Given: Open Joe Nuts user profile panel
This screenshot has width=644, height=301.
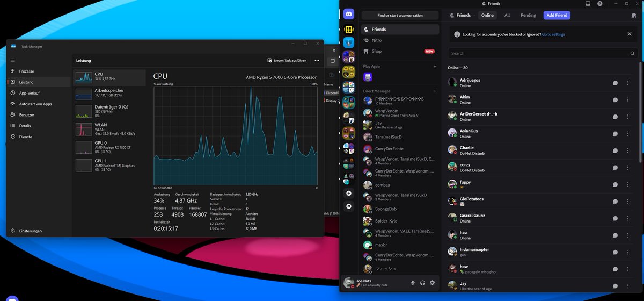Looking at the screenshot, I should point(374,283).
